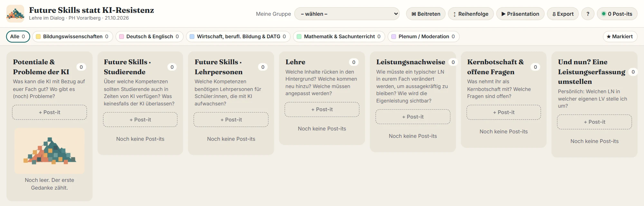This screenshot has width=644, height=206.
Task: Click the green Mathematik color swatch
Action: (299, 37)
